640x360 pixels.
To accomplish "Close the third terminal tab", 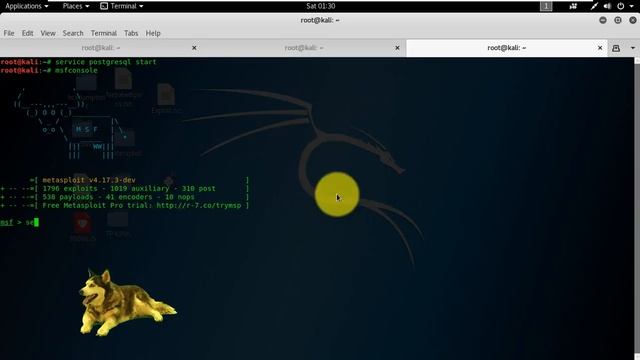I will tap(600, 48).
